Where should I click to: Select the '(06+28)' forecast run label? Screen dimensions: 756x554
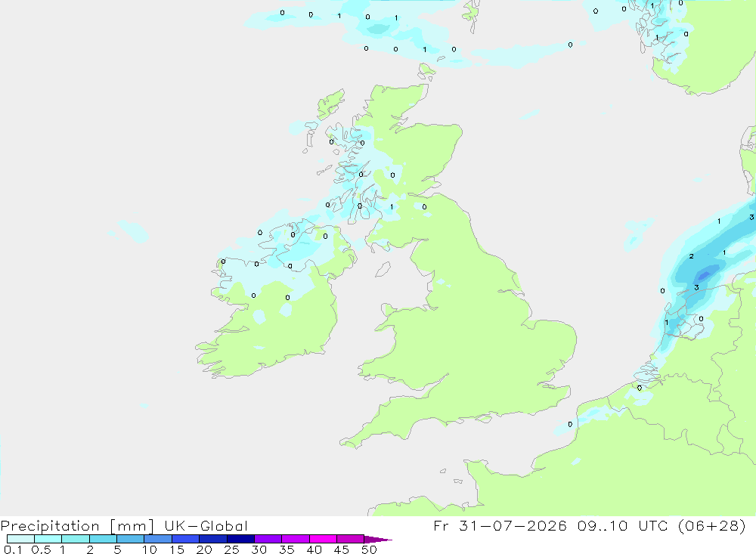(711, 525)
